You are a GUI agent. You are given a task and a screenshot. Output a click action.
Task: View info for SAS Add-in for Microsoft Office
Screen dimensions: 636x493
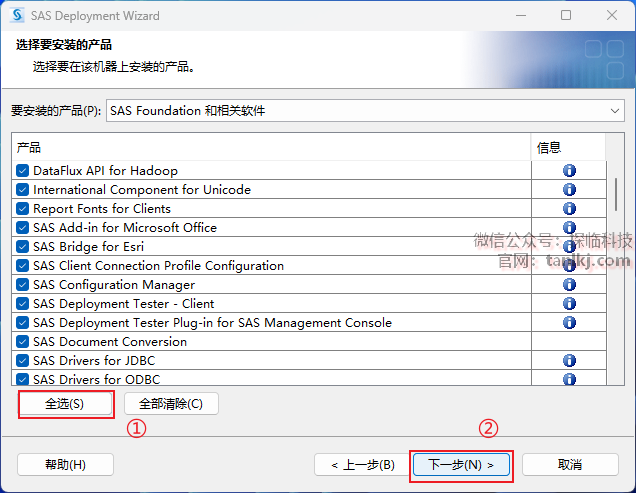tap(569, 228)
